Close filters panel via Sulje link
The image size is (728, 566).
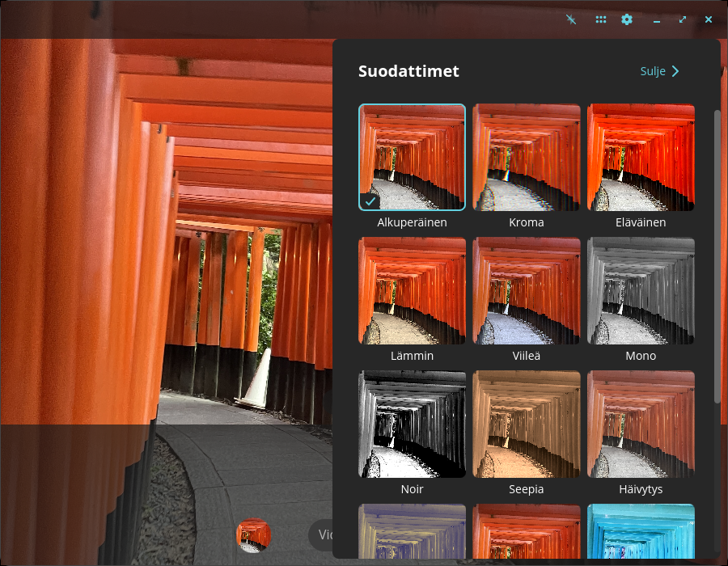(x=659, y=71)
